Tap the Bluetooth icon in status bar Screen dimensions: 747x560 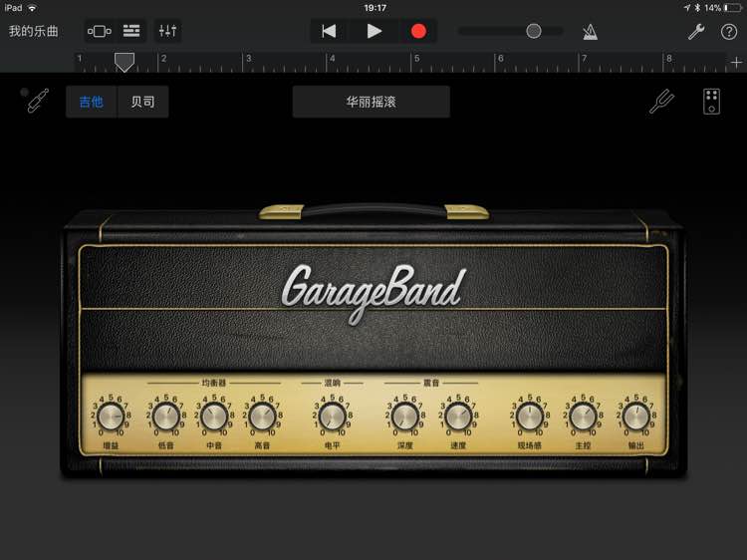click(697, 8)
